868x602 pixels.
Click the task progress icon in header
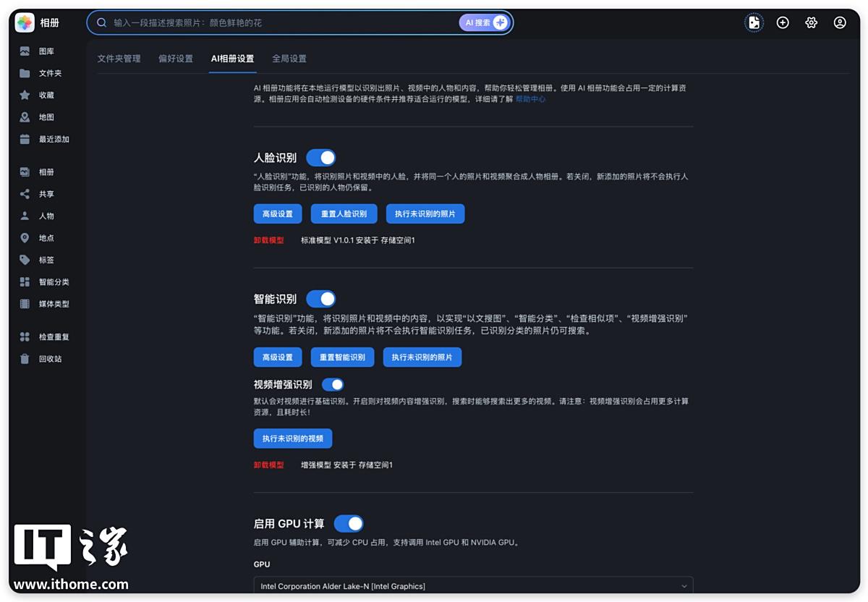point(754,22)
